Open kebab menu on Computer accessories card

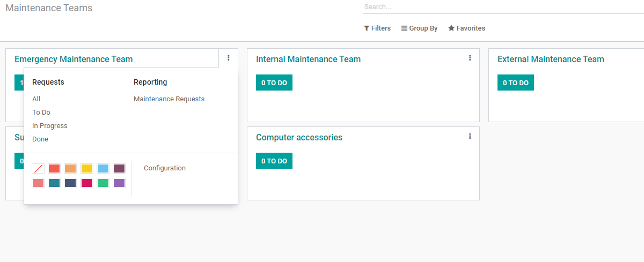coord(470,136)
